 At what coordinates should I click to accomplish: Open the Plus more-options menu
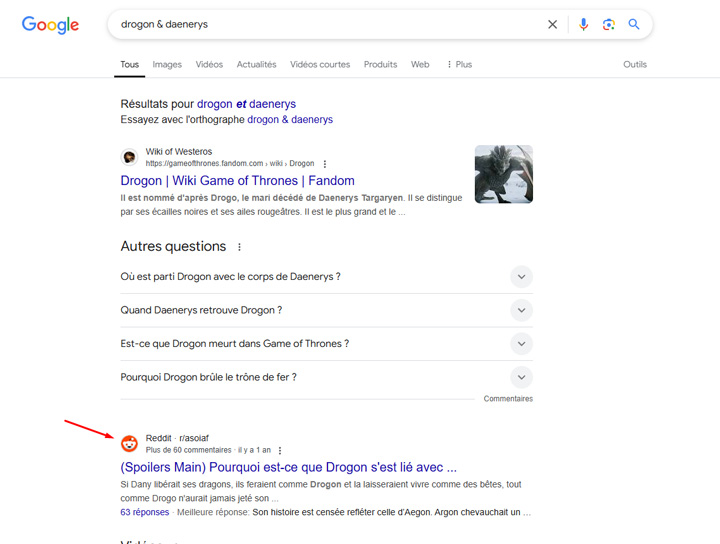coord(459,64)
